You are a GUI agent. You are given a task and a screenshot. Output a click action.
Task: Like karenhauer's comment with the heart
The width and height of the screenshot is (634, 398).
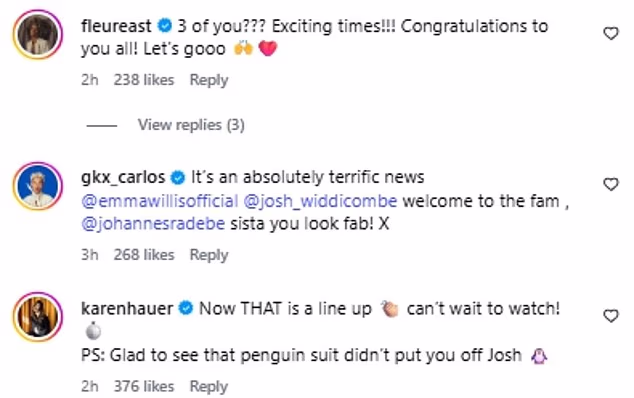(611, 315)
